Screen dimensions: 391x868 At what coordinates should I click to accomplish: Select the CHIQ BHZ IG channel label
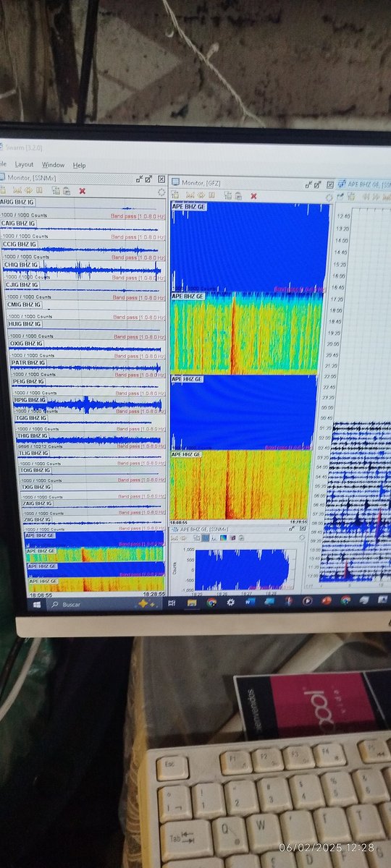21,265
